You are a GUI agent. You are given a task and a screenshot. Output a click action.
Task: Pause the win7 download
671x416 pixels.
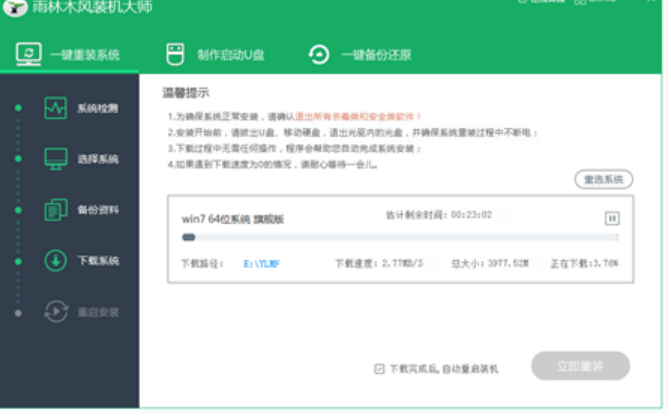612,218
